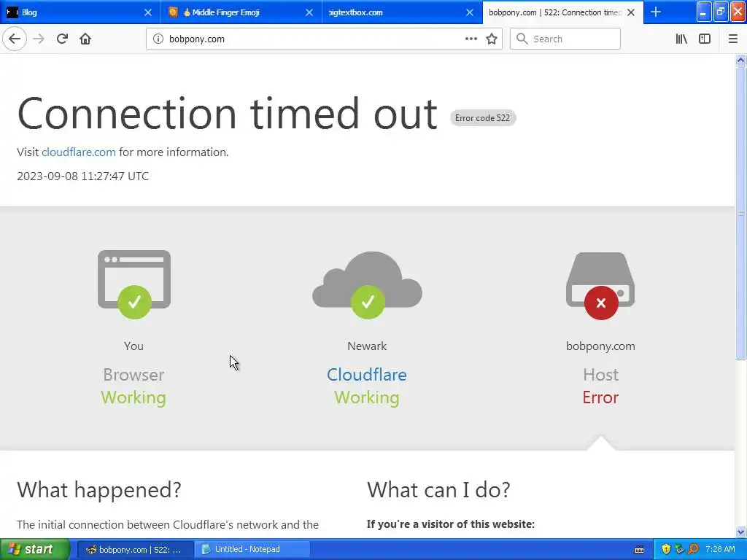Click the browser window icon above You
The width and height of the screenshot is (747, 560).
point(134,284)
